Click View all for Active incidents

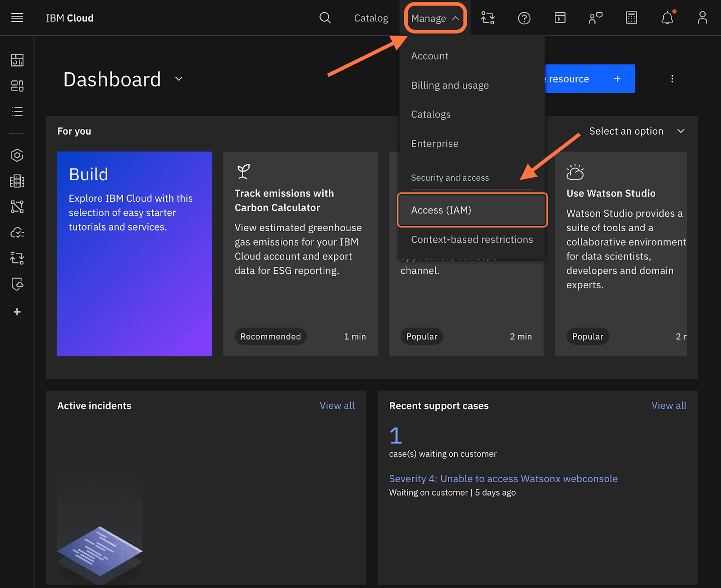point(337,406)
